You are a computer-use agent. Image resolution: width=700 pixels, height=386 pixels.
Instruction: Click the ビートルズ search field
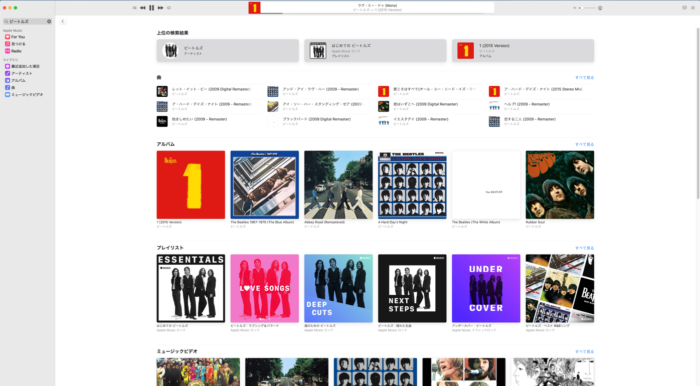point(27,21)
